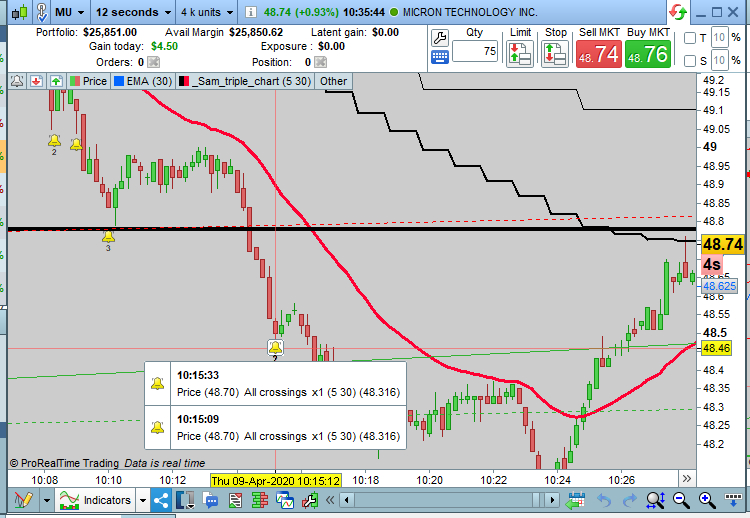Click Sell MKT at 48.74
Viewport: 750px width, 518px height.
point(598,54)
